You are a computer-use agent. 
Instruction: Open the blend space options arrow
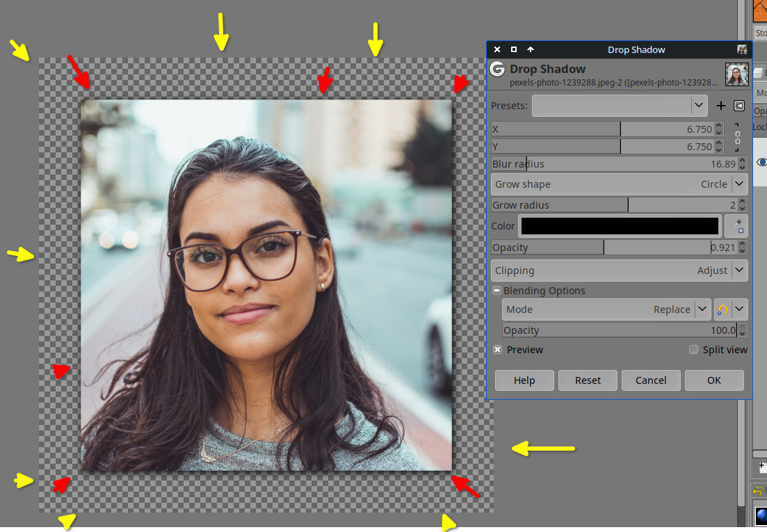coord(739,309)
